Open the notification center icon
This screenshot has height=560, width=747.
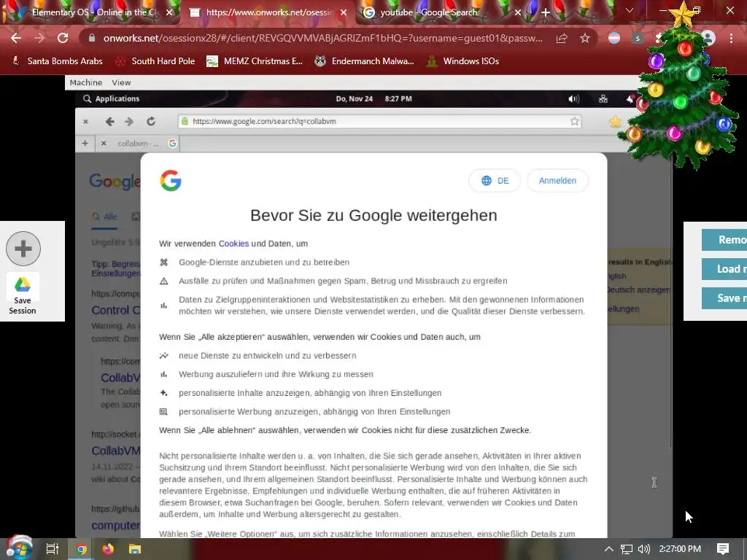[723, 549]
